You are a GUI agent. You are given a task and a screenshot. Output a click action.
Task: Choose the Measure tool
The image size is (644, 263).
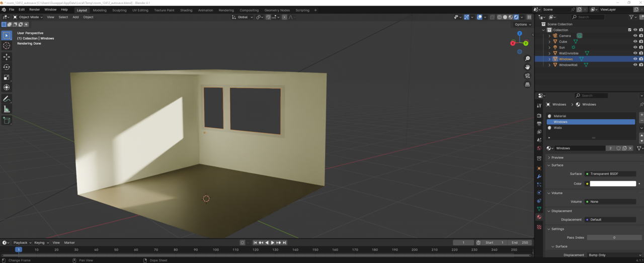coord(7,109)
